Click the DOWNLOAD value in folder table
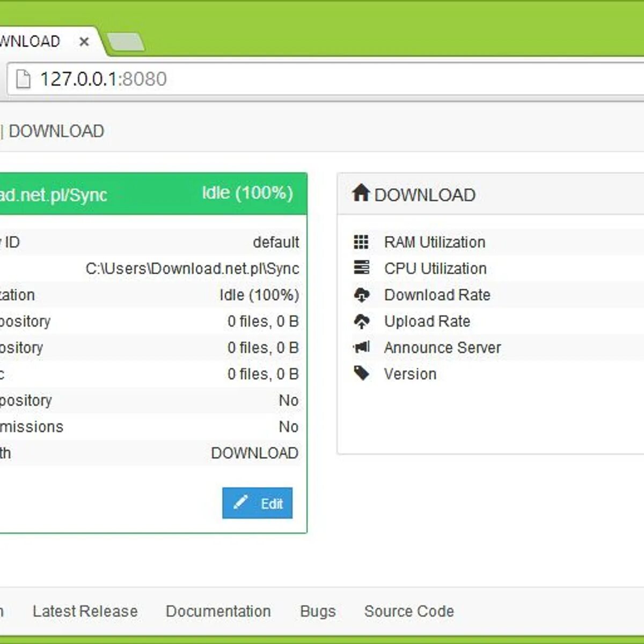Viewport: 644px width, 644px height. (x=255, y=453)
